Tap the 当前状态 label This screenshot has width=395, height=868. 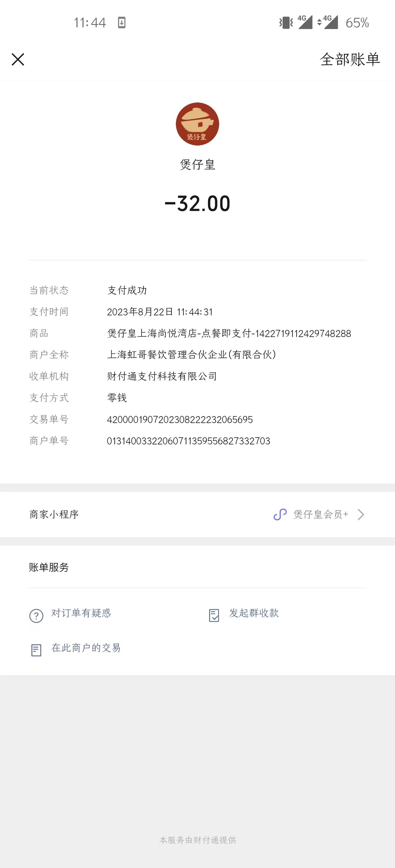pos(49,290)
